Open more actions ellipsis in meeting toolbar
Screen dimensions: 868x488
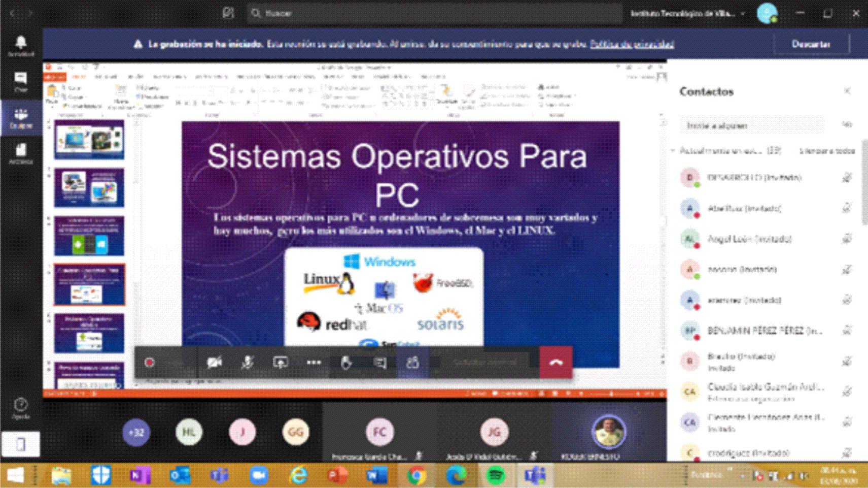tap(314, 363)
